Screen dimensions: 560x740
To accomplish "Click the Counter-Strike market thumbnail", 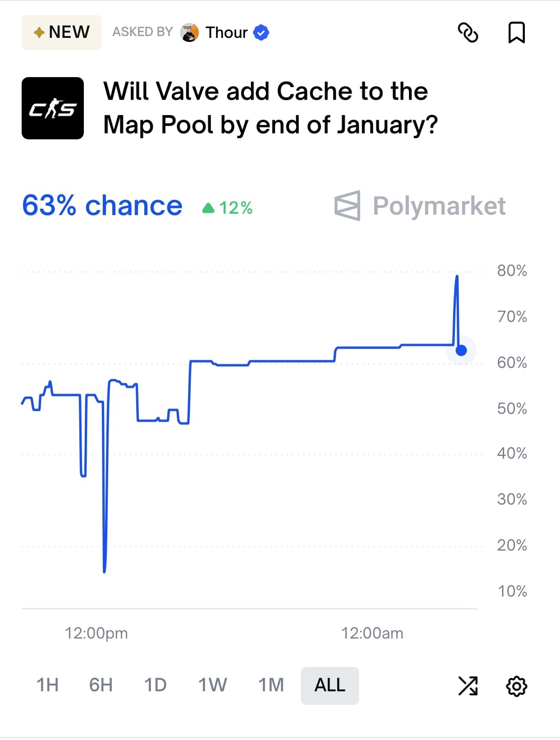I will pos(53,108).
